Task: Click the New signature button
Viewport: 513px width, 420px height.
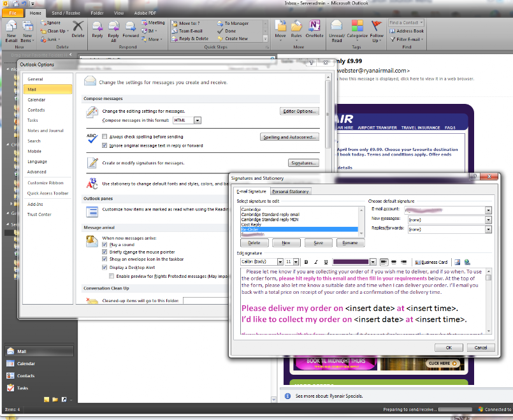Action: 286,243
